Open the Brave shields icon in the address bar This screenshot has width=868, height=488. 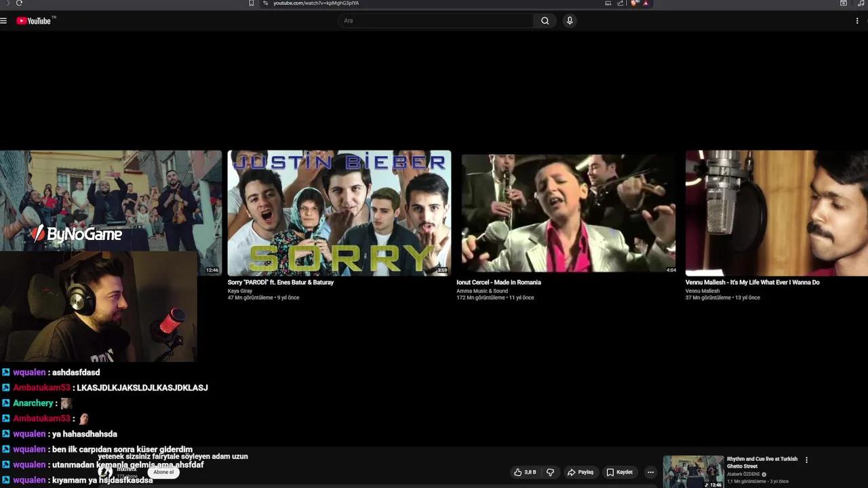coord(635,3)
